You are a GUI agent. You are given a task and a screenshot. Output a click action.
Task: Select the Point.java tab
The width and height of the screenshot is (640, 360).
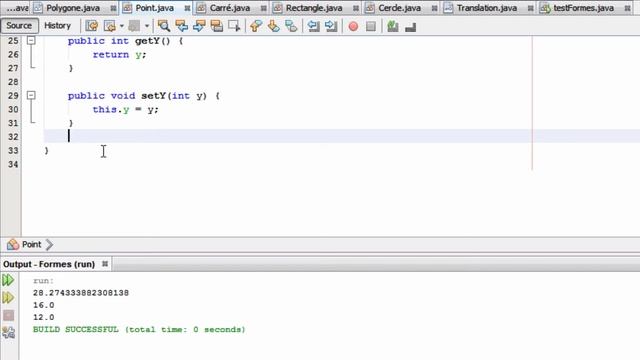(155, 8)
